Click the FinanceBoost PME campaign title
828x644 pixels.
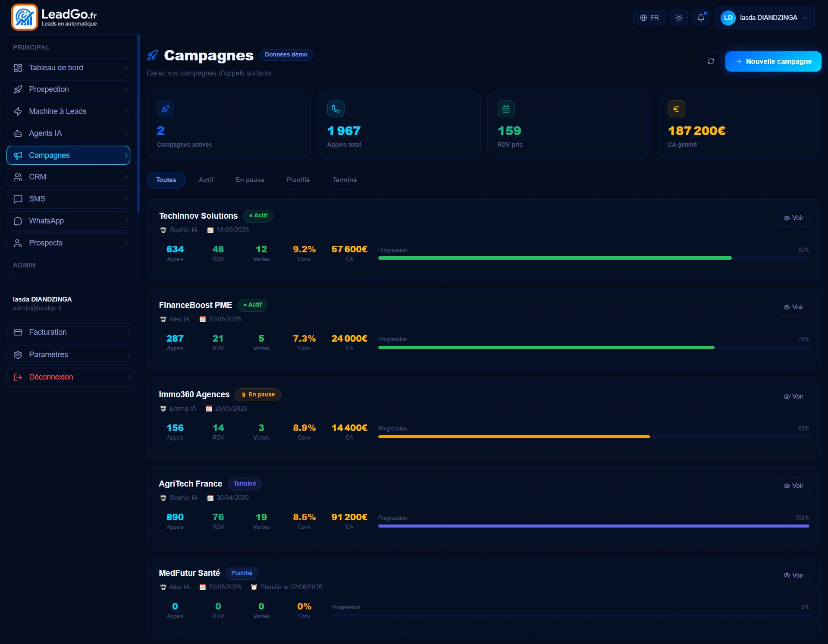pyautogui.click(x=195, y=305)
